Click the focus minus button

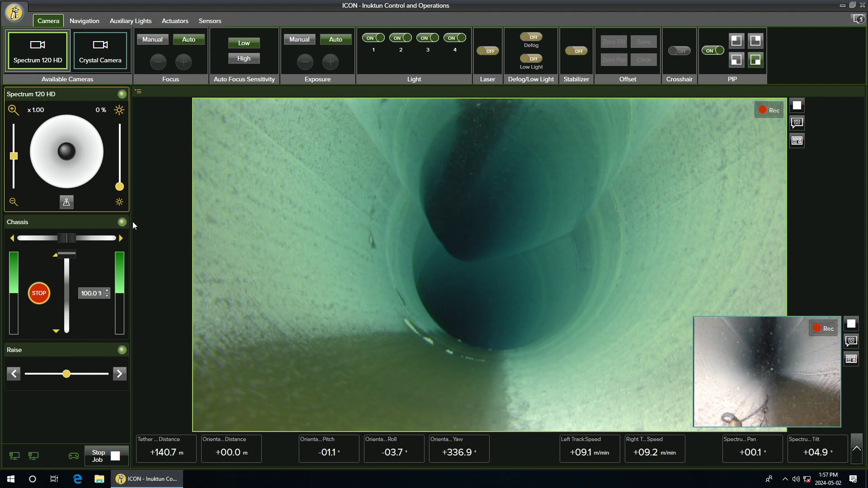tap(158, 62)
